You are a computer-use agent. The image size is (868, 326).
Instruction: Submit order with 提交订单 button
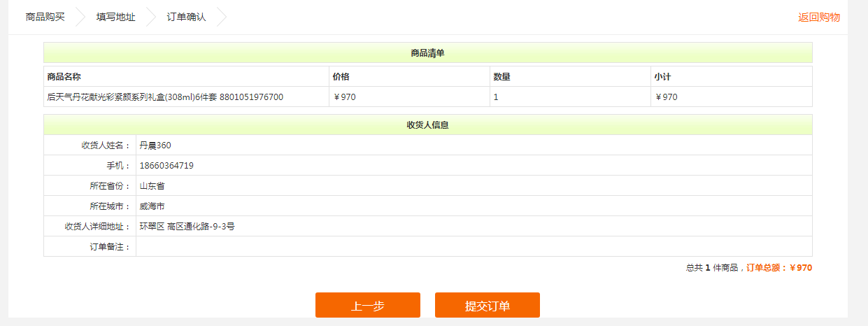coord(488,306)
